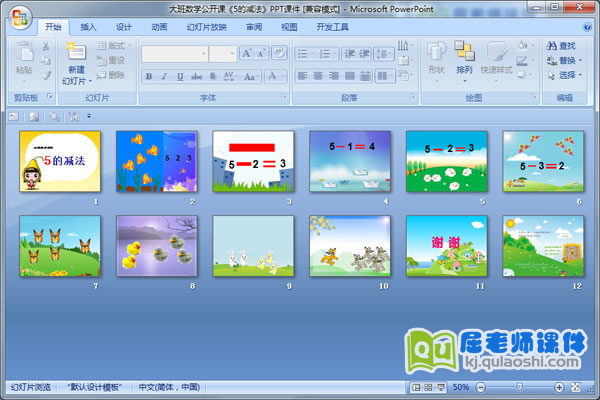Image resolution: width=600 pixels, height=400 pixels.
Task: Click the 50% zoom level button
Action: pyautogui.click(x=461, y=387)
